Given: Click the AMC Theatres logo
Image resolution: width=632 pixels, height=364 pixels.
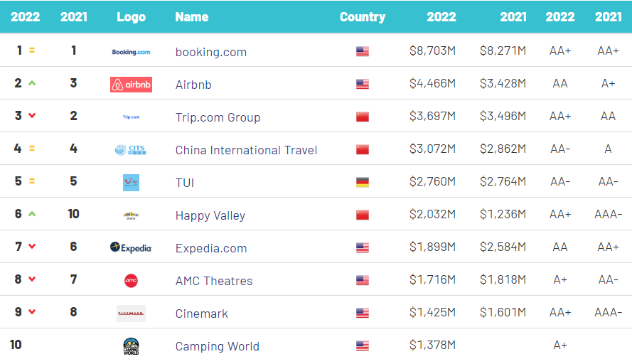Looking at the screenshot, I should [131, 281].
